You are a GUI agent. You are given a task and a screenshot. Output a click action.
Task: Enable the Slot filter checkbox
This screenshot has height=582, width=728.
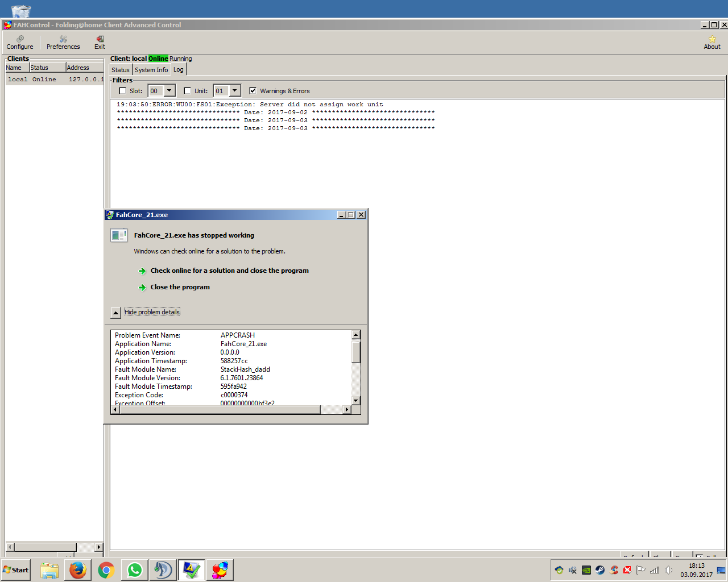click(x=122, y=90)
